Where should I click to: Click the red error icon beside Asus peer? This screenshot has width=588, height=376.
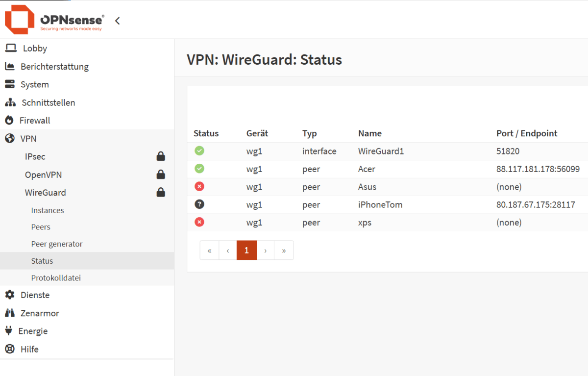point(199,186)
